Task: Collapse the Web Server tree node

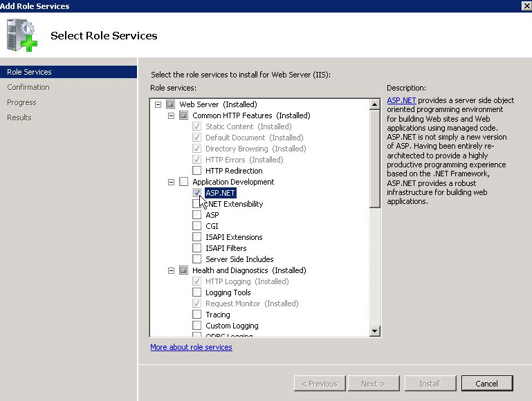Action: [158, 104]
